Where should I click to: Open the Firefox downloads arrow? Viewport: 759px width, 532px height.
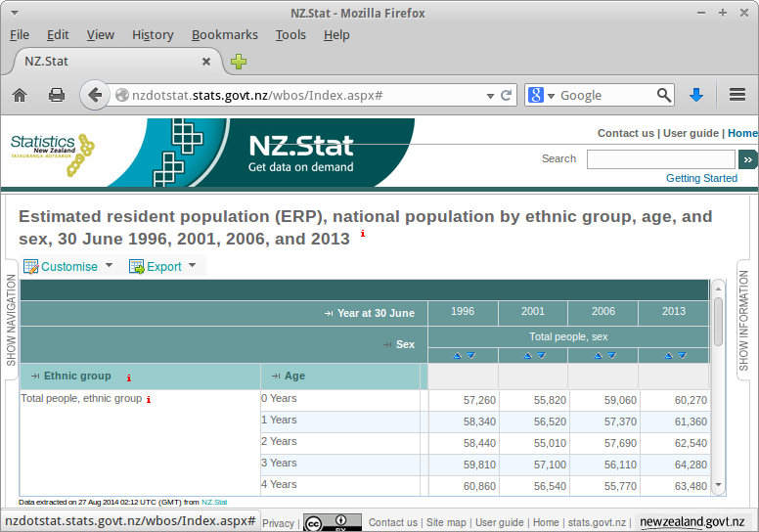(696, 95)
